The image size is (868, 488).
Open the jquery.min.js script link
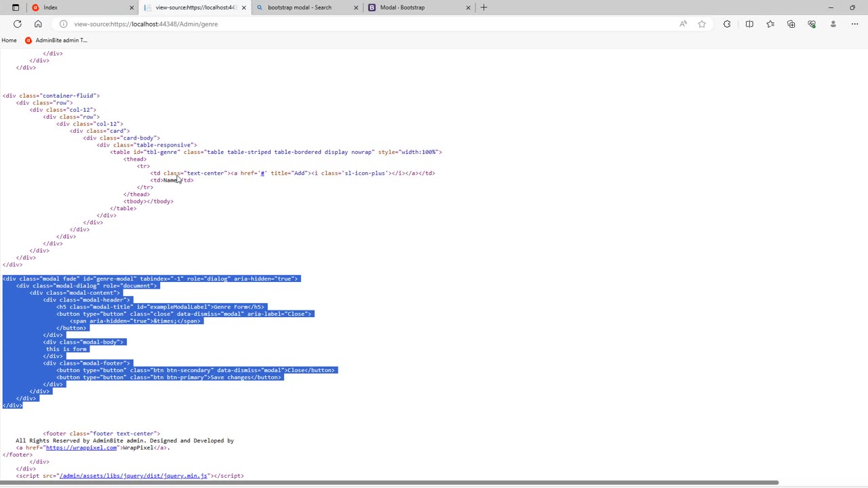click(133, 476)
